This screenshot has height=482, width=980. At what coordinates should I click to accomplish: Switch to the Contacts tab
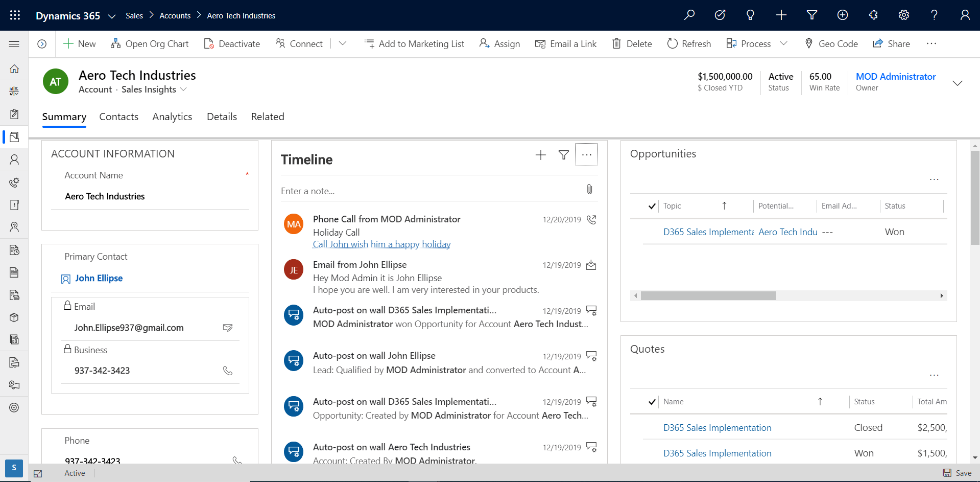(x=119, y=117)
